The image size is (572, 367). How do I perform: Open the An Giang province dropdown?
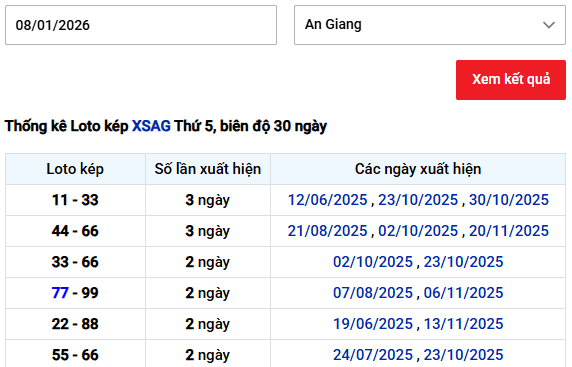(x=430, y=25)
